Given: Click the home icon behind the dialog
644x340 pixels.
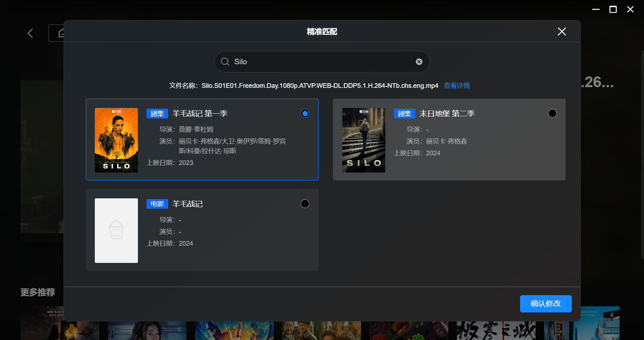Looking at the screenshot, I should coord(61,33).
